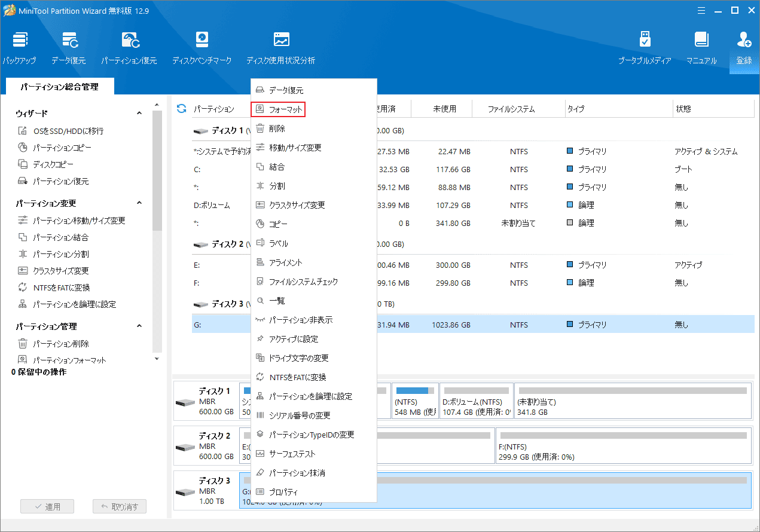Click the 適用 button

tap(47, 507)
